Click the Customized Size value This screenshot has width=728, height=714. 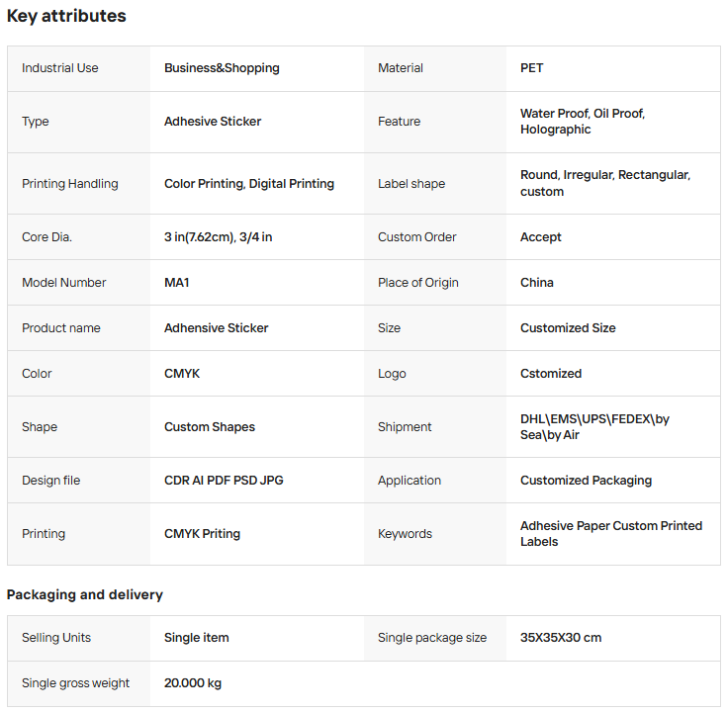[x=568, y=328]
